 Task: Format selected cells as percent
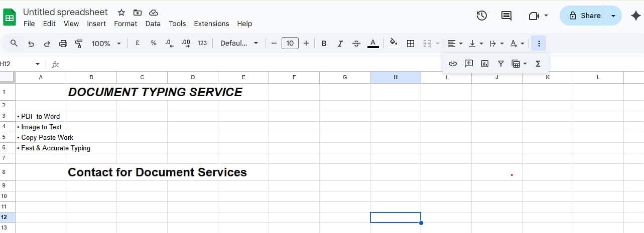coord(154,44)
